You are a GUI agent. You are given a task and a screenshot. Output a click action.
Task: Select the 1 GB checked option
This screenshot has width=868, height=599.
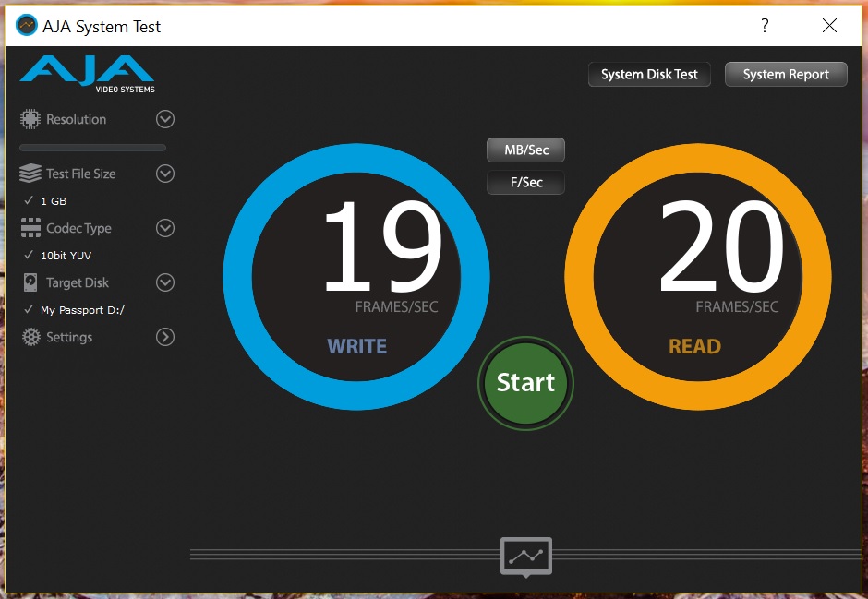[x=45, y=201]
